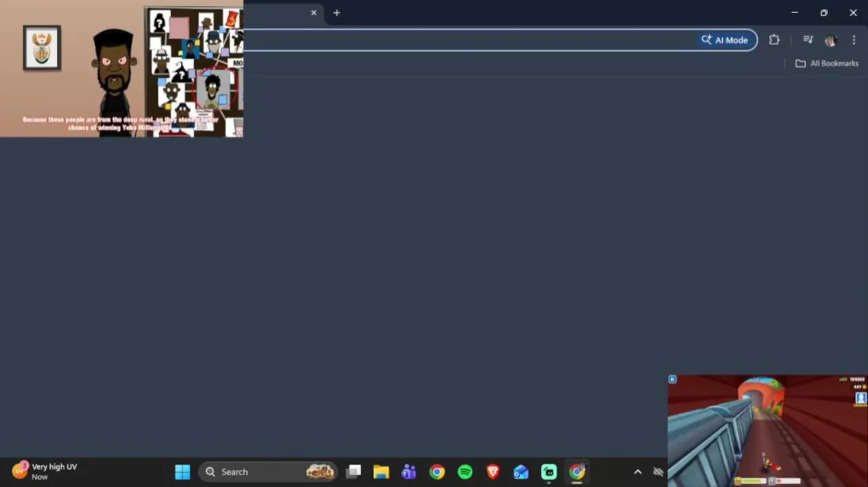The height and width of the screenshot is (487, 868).
Task: Open a new tab with the plus button
Action: coord(337,13)
